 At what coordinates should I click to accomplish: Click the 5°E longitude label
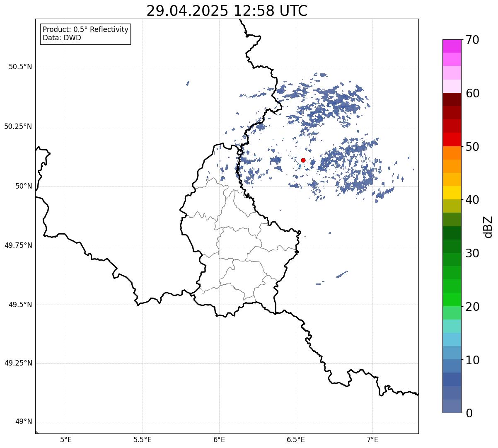pos(66,439)
